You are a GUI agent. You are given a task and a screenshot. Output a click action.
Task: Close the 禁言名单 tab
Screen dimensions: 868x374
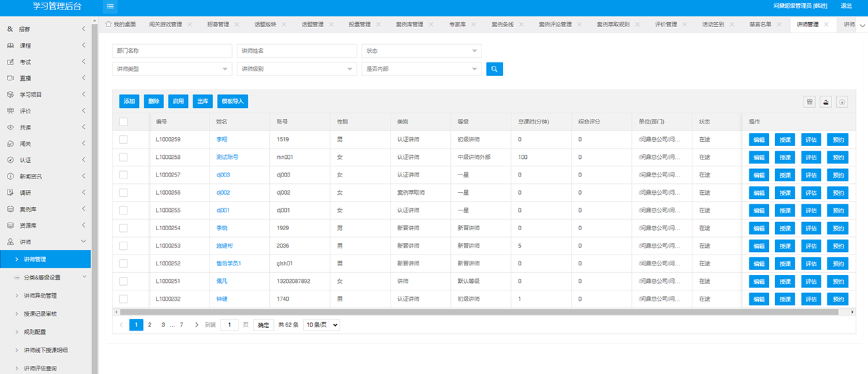(779, 24)
